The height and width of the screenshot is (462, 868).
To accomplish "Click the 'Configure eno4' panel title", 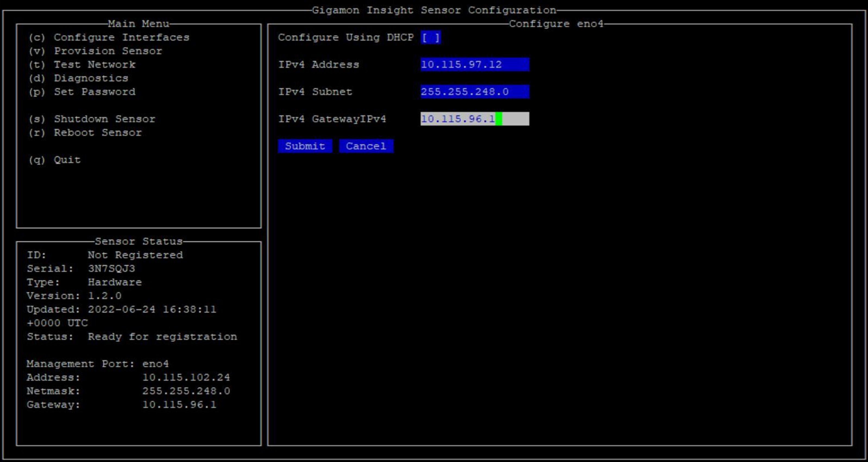I will point(556,24).
